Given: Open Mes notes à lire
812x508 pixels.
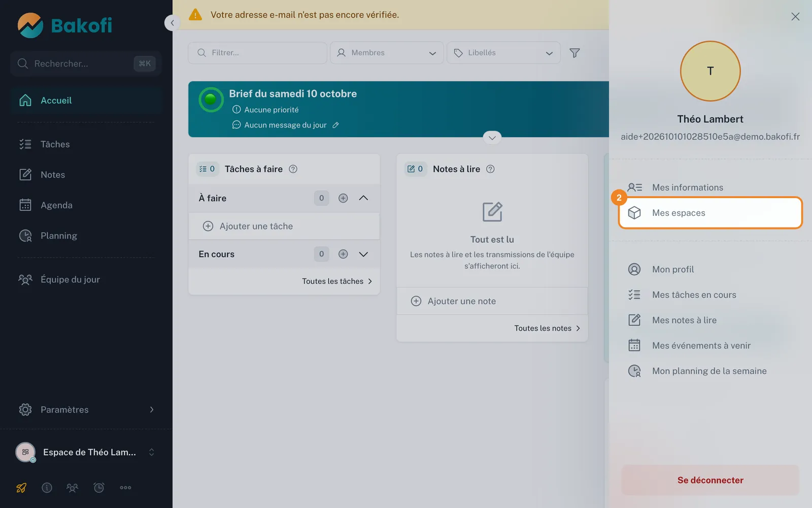Looking at the screenshot, I should [x=710, y=320].
